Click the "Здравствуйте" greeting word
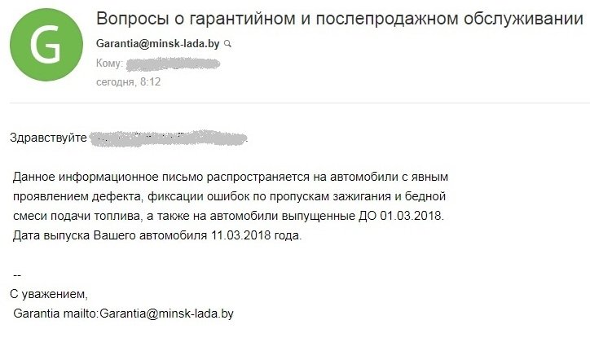 [48, 138]
